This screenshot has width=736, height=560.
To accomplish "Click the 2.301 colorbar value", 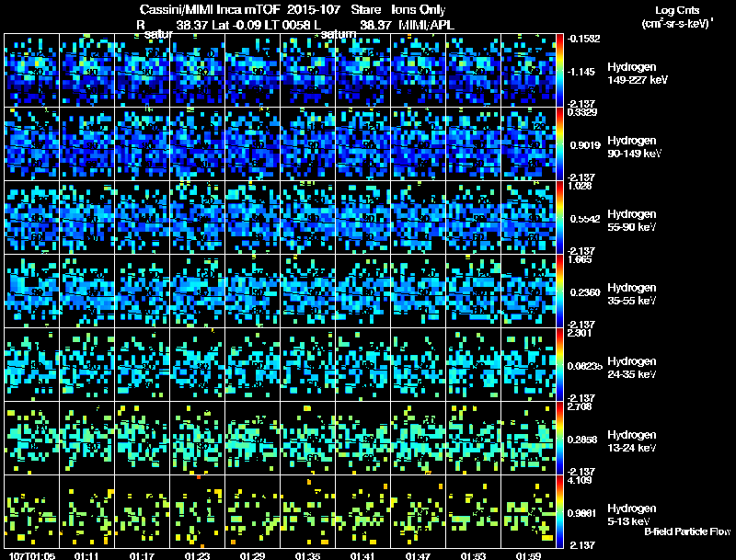I will coord(580,333).
